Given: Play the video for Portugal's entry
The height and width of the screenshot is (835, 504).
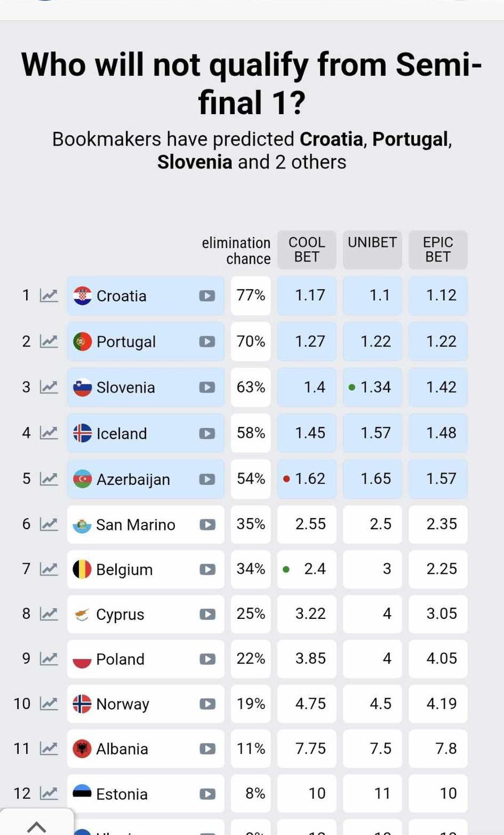Looking at the screenshot, I should click(207, 342).
